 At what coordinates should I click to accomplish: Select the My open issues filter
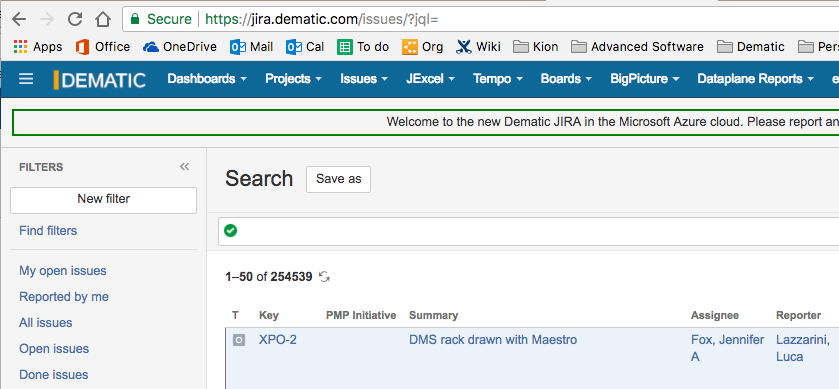click(63, 271)
